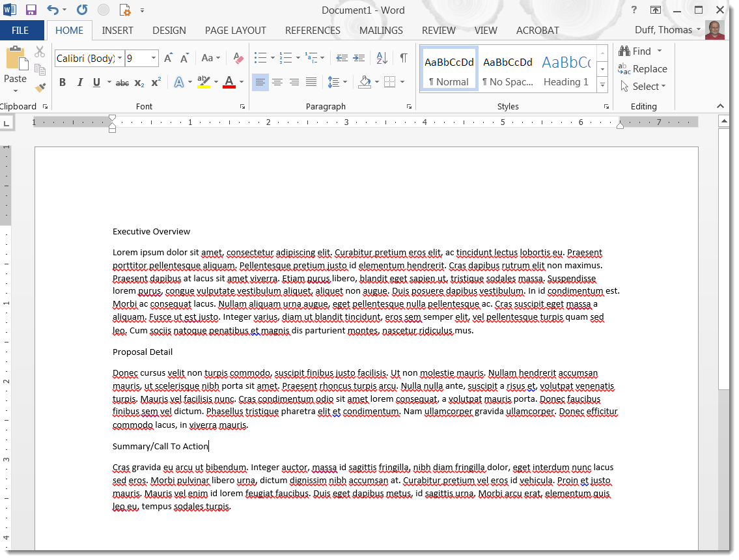Select the Subscript icon

(138, 82)
